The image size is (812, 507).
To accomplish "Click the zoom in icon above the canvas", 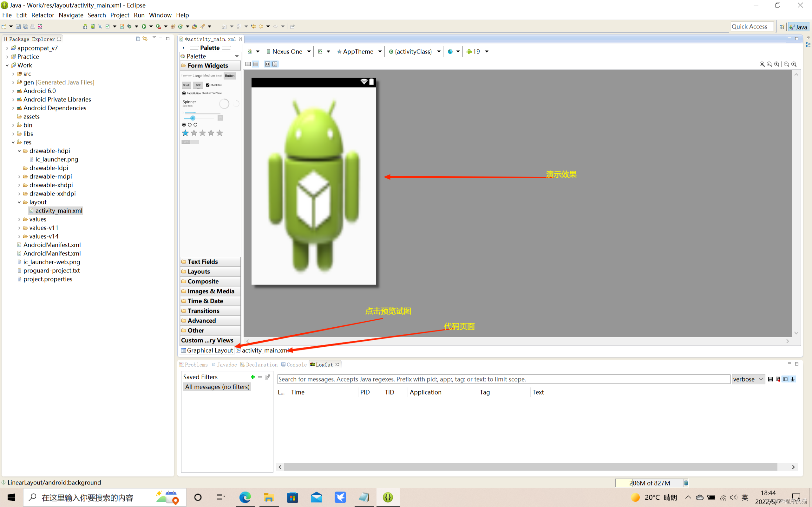I will click(794, 64).
